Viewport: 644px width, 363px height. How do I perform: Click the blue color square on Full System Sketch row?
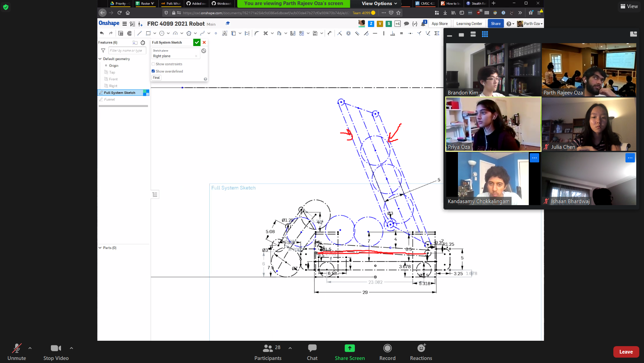click(146, 92)
